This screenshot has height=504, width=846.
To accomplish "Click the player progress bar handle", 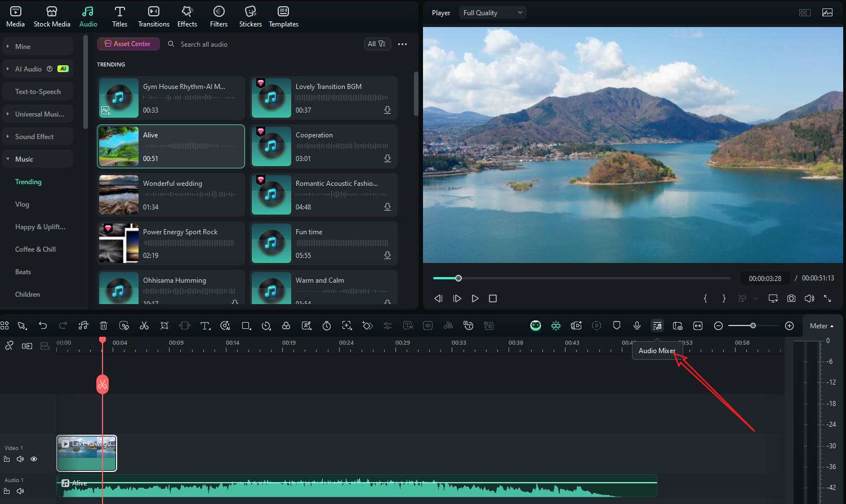I will click(458, 278).
